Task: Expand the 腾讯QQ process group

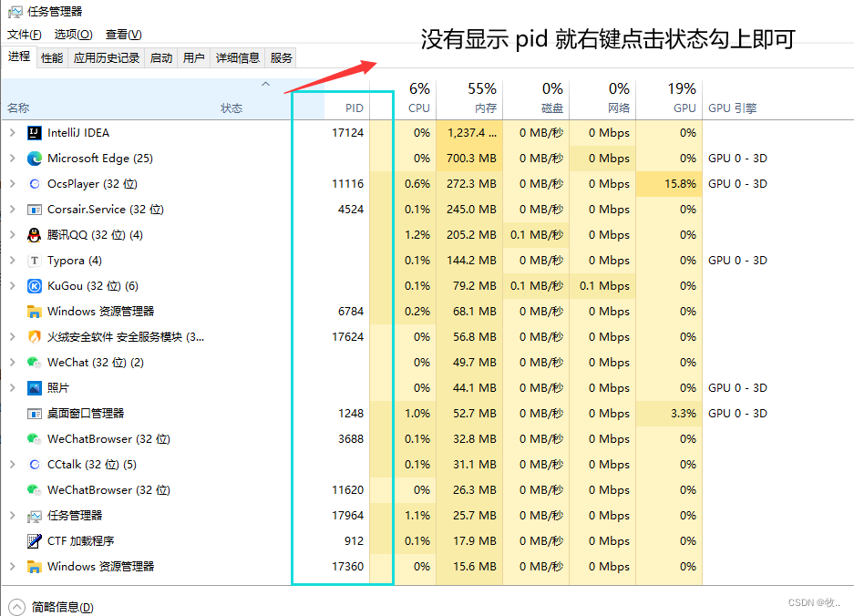Action: coord(13,235)
